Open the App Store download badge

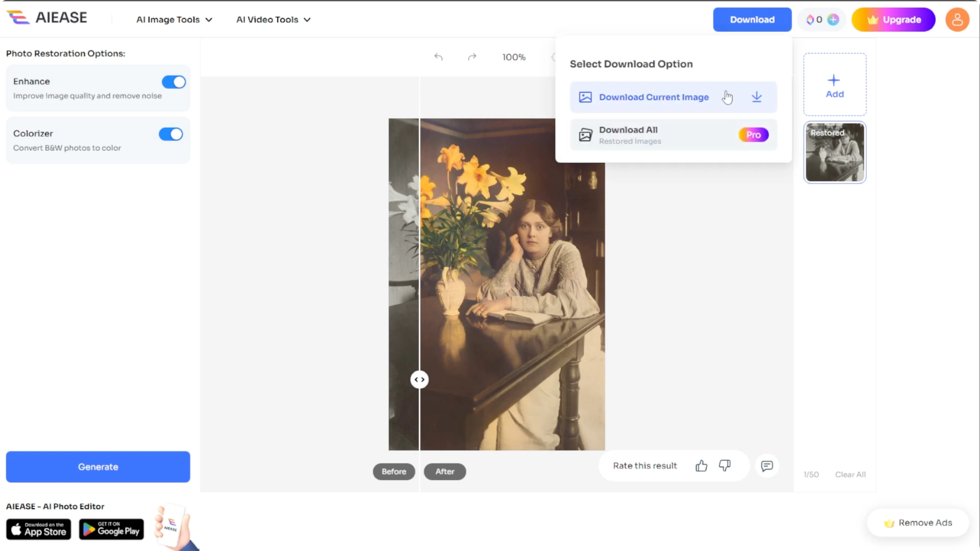[x=38, y=529]
